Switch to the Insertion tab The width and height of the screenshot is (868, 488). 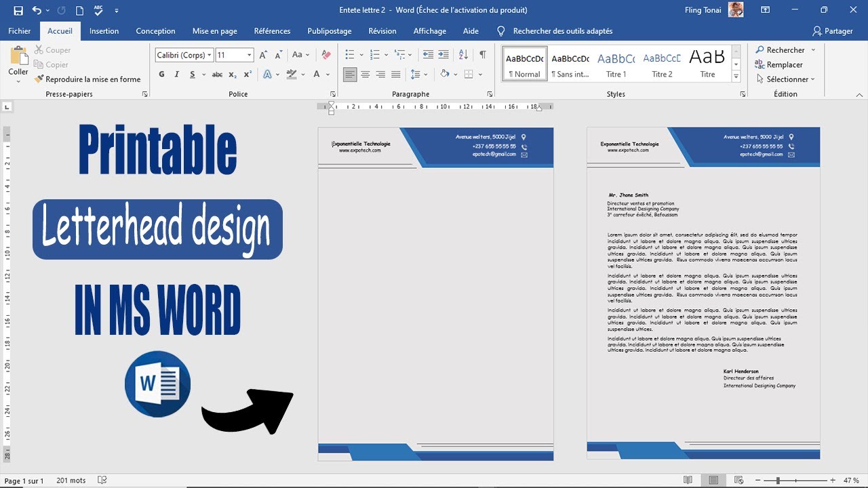(x=104, y=31)
